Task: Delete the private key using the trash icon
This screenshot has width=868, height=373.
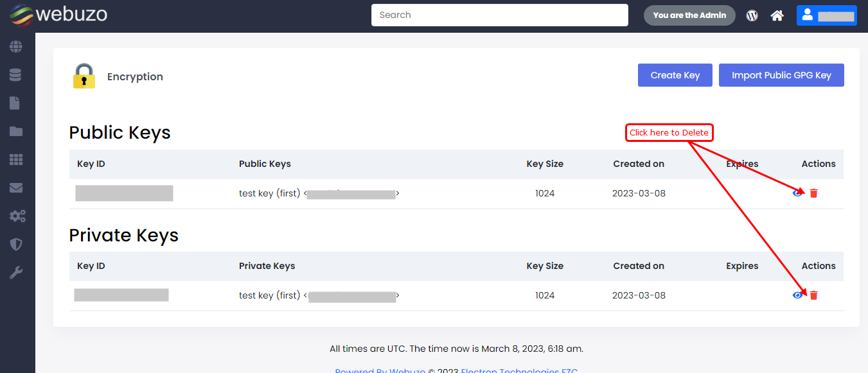Action: (813, 295)
